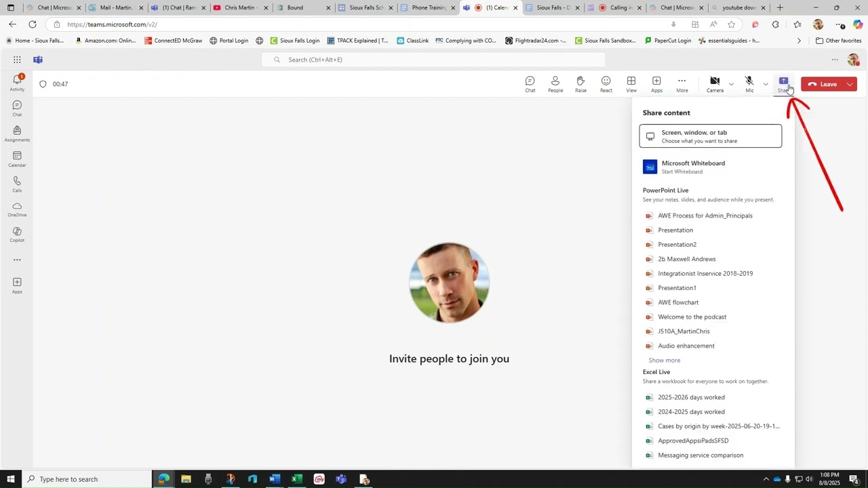Open the Teams app launcher grid
The height and width of the screenshot is (488, 868).
click(x=17, y=60)
